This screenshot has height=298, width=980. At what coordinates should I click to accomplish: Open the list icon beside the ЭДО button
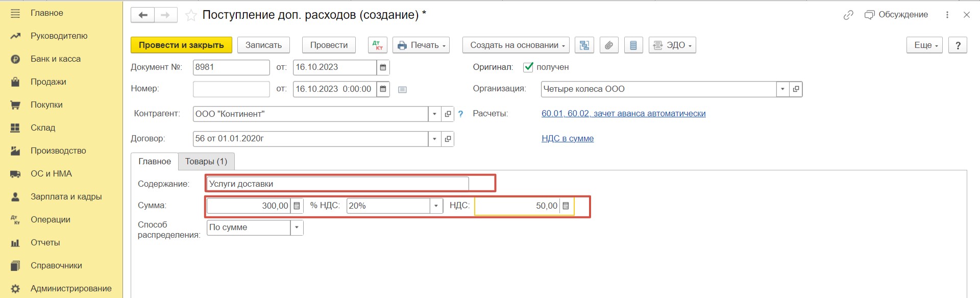tap(633, 45)
